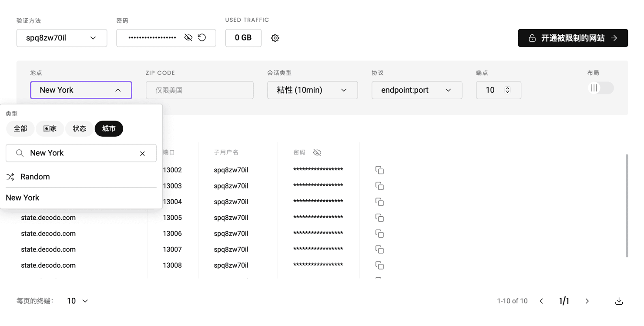Toggle password visibility in top password field
This screenshot has height=326, width=644.
pyautogui.click(x=188, y=38)
